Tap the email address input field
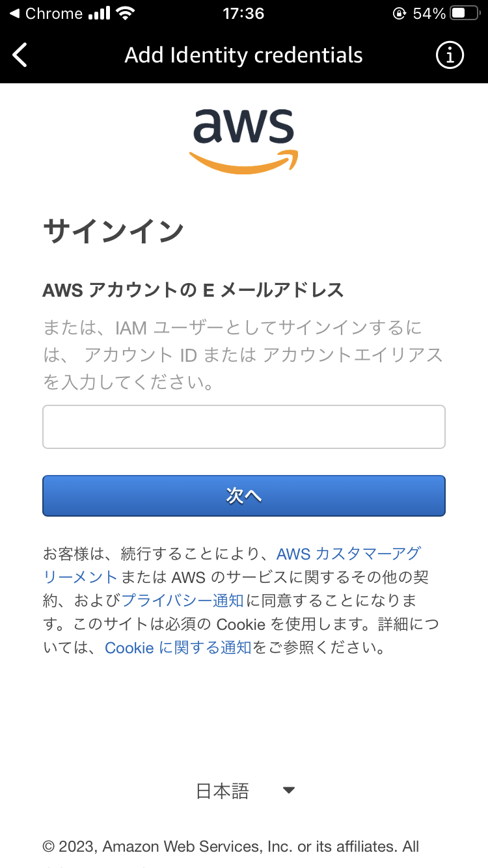Image resolution: width=488 pixels, height=868 pixels. (243, 426)
